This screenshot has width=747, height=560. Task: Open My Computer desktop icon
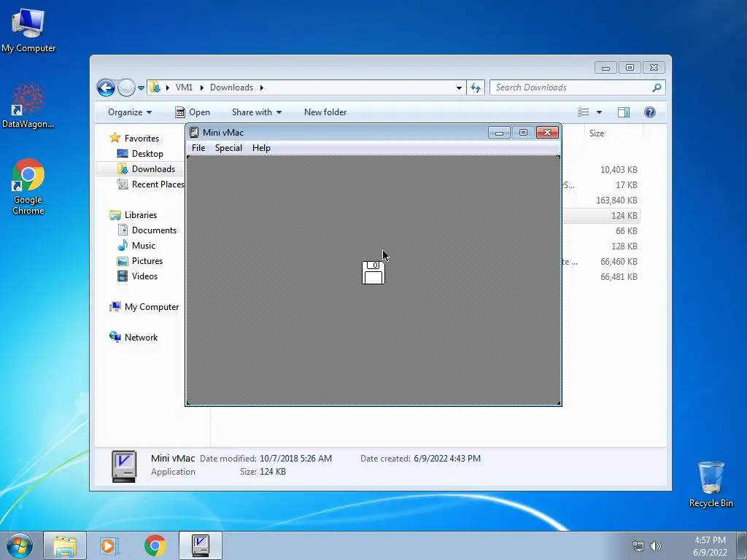pos(28,31)
